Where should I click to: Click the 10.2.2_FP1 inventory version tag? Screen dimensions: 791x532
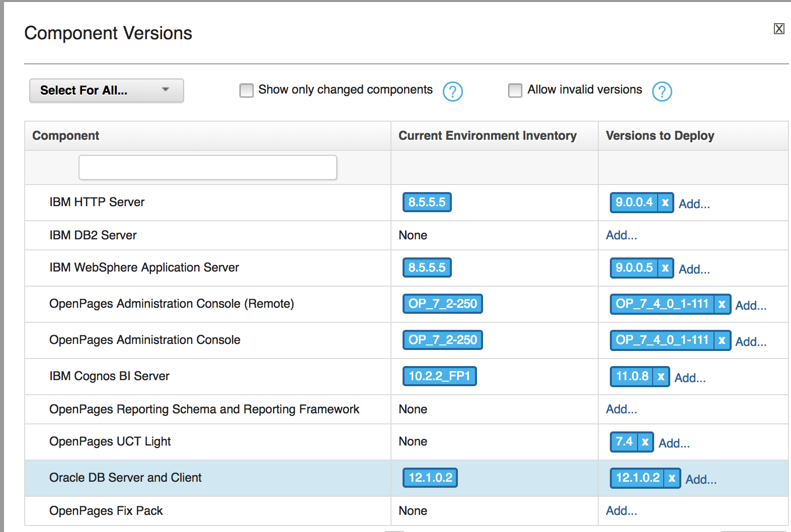tap(439, 376)
